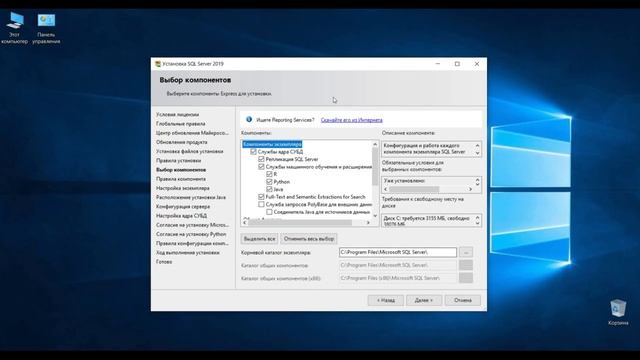Enable Соединитель Java для источников данных checkbox
Viewport: 640px width, 360px height.
click(x=269, y=212)
